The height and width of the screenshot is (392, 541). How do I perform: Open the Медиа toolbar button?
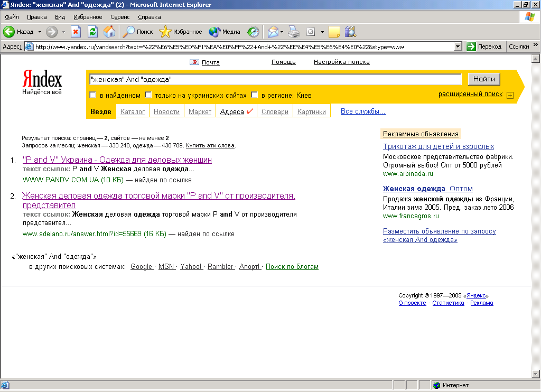[225, 32]
